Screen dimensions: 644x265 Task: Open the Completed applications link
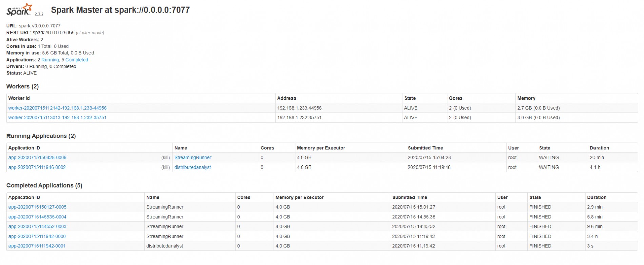tap(77, 60)
